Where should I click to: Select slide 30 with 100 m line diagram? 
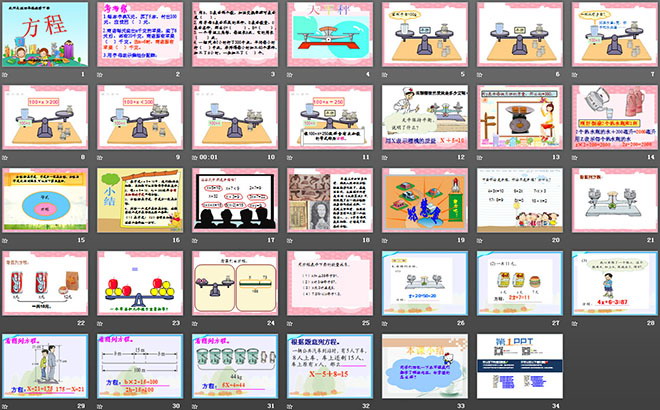(140, 366)
